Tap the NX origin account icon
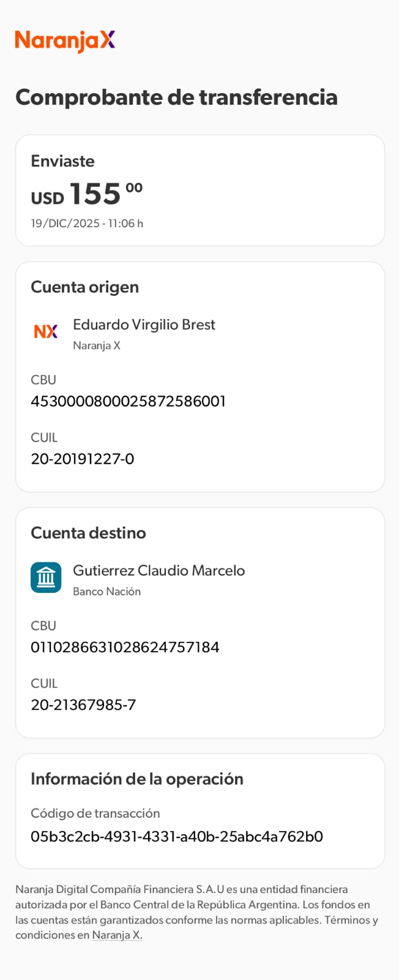This screenshot has height=980, width=399. coord(46,331)
